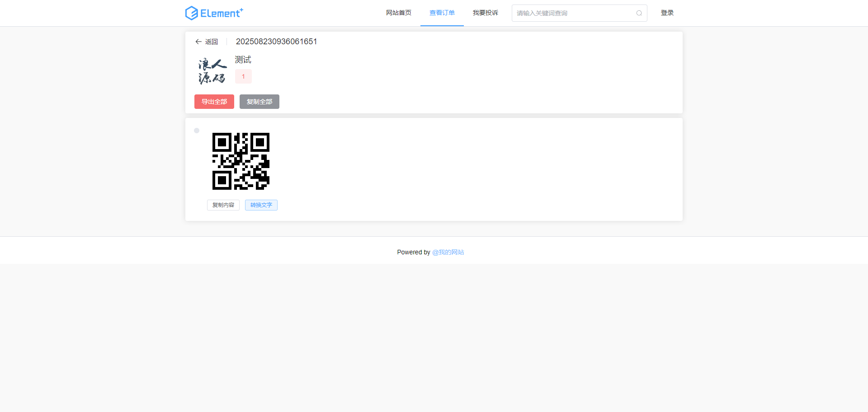868x412 pixels.
Task: Focus the keyword search input field
Action: (579, 13)
